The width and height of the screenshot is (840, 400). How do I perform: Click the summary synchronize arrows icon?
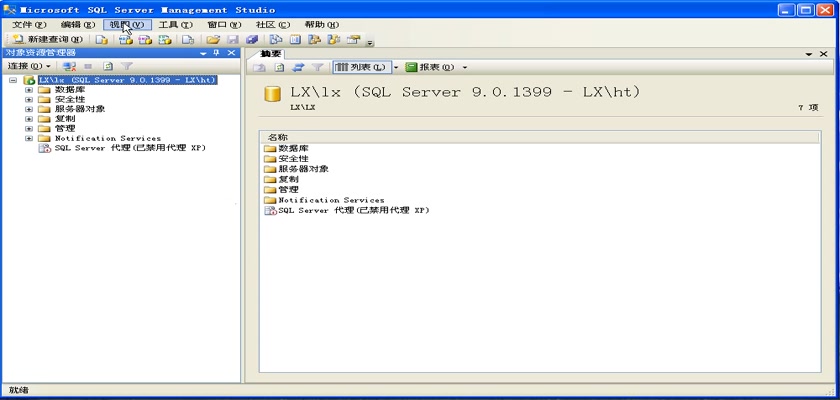298,67
